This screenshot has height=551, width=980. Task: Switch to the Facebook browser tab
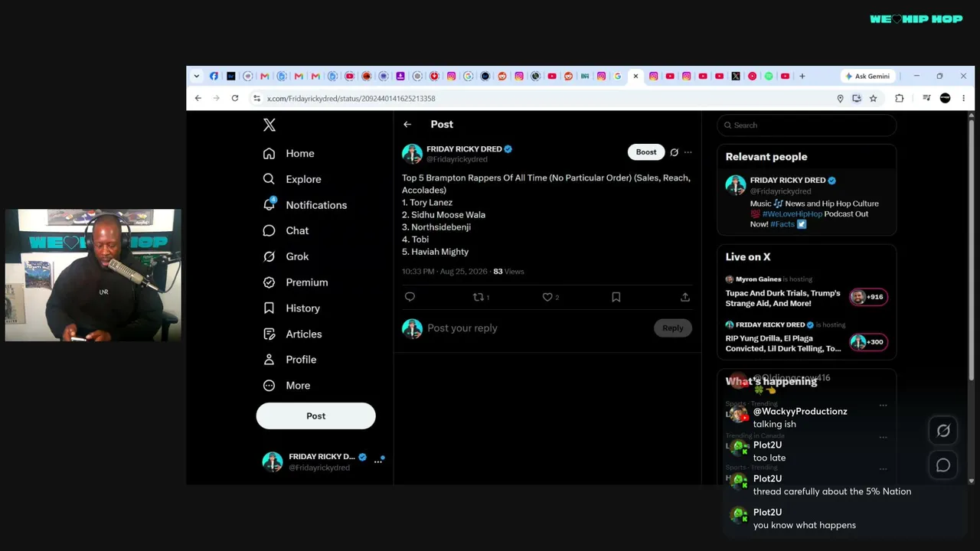pos(214,77)
